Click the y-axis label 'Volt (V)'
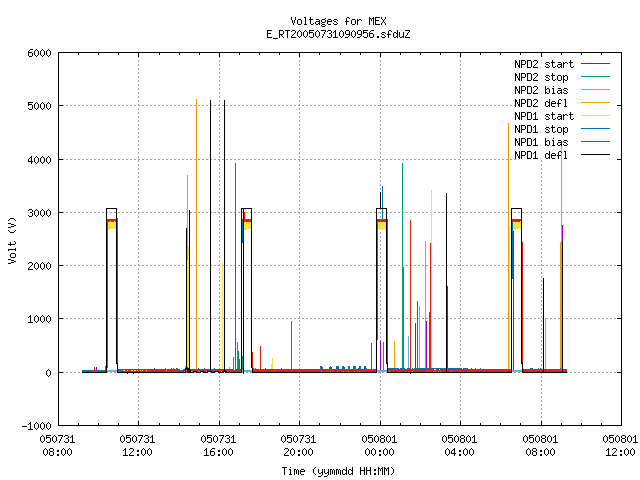 click(x=12, y=240)
